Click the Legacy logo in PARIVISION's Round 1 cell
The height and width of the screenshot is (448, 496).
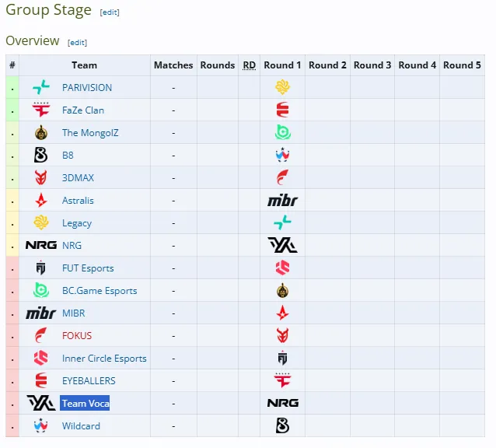(282, 87)
